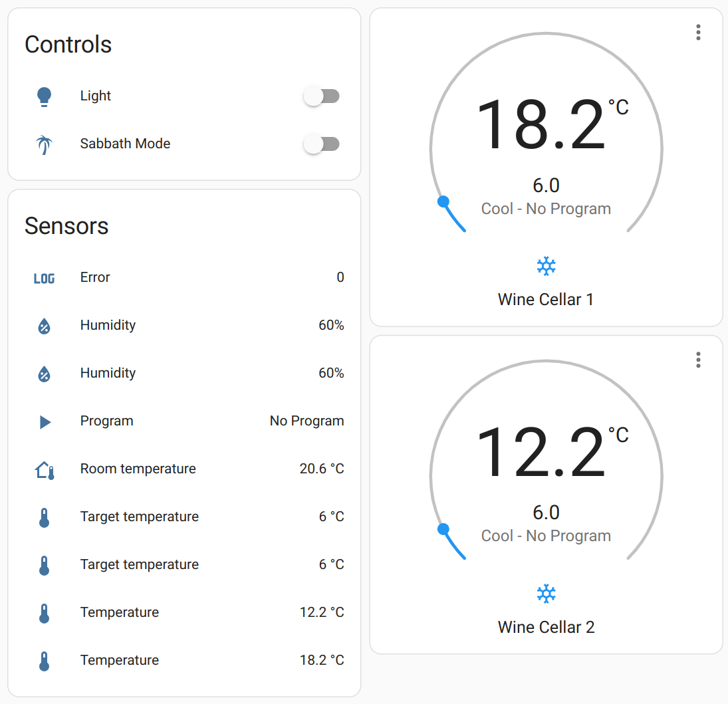The height and width of the screenshot is (704, 728).
Task: Select snowflake cool mode for Wine Cellar 1
Action: 546,267
